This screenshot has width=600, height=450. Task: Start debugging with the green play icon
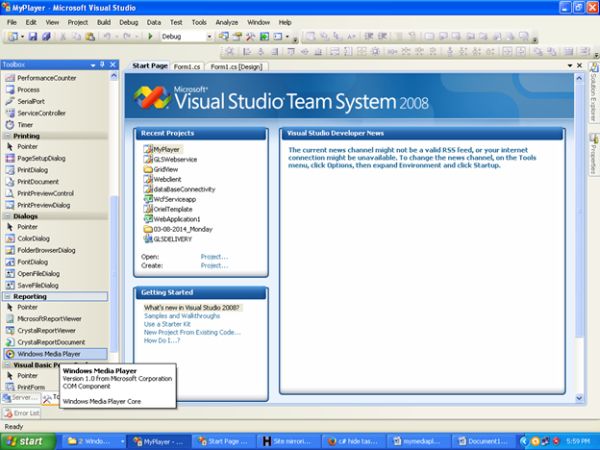(150, 36)
